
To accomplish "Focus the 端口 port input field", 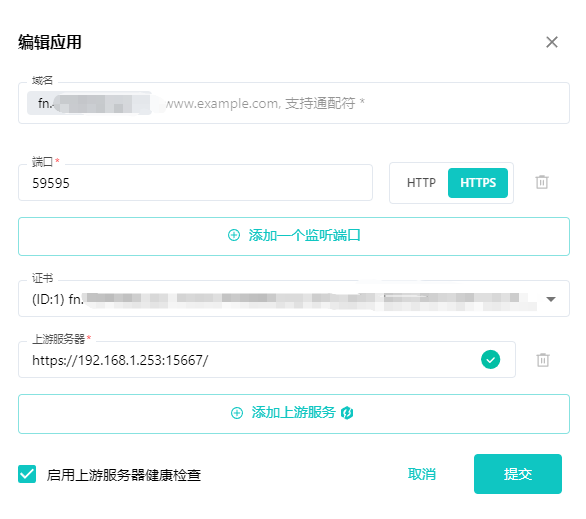I will (x=195, y=182).
